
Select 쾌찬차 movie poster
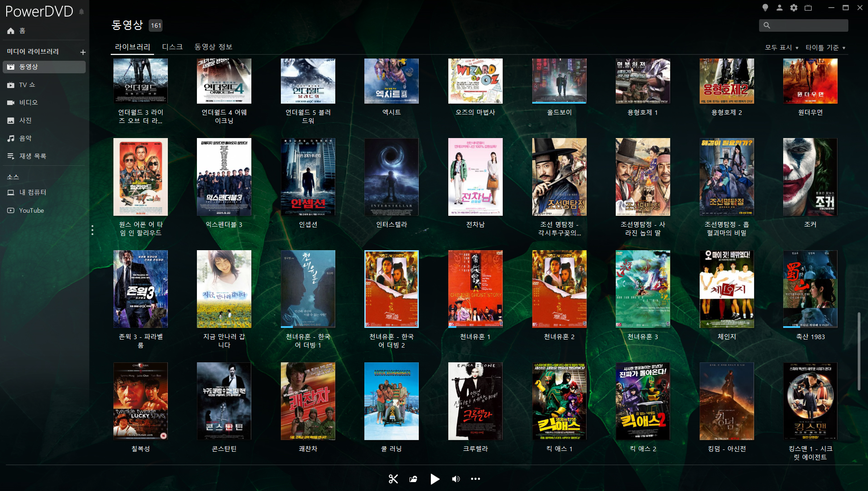[x=308, y=401]
